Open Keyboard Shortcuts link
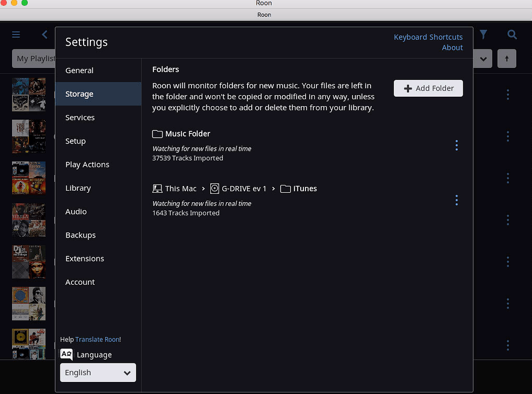Image resolution: width=532 pixels, height=394 pixels. click(x=428, y=37)
